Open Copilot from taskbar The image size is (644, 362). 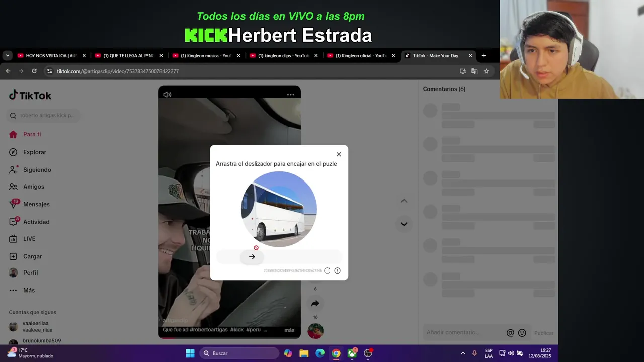[288, 353]
